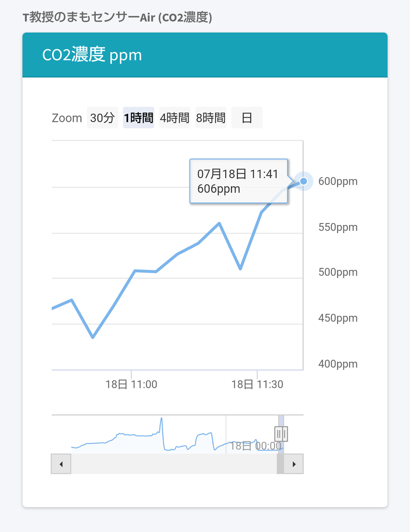Click the 18日 11:00 x-axis label
The width and height of the screenshot is (410, 532).
point(131,384)
